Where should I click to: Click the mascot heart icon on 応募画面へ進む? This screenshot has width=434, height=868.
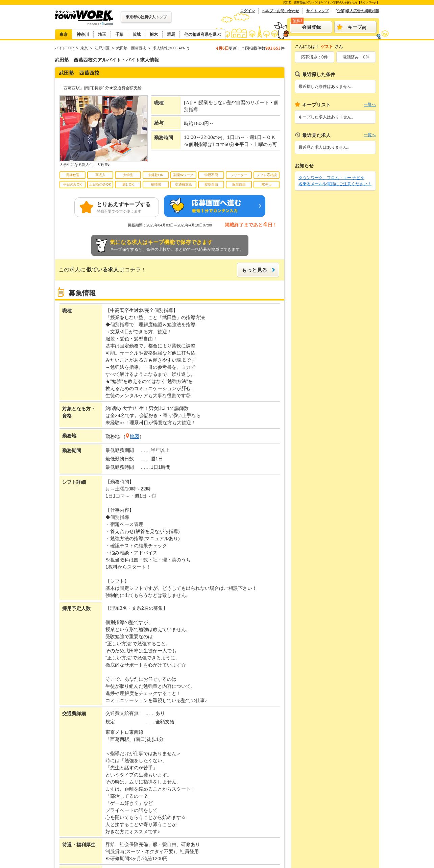pyautogui.click(x=177, y=206)
